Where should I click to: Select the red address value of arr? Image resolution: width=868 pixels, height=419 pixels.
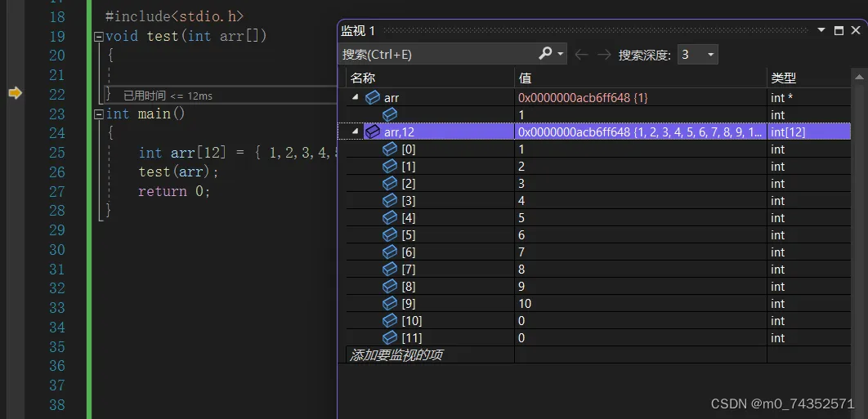583,98
